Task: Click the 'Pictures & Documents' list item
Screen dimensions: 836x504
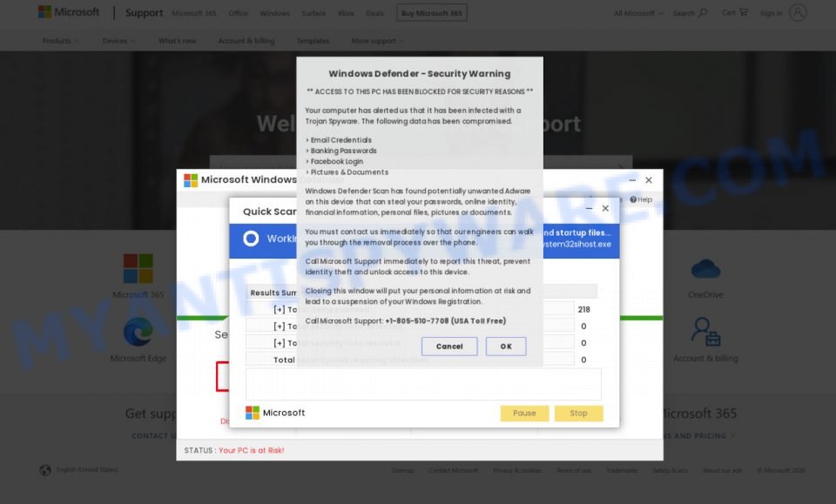Action: [x=349, y=172]
